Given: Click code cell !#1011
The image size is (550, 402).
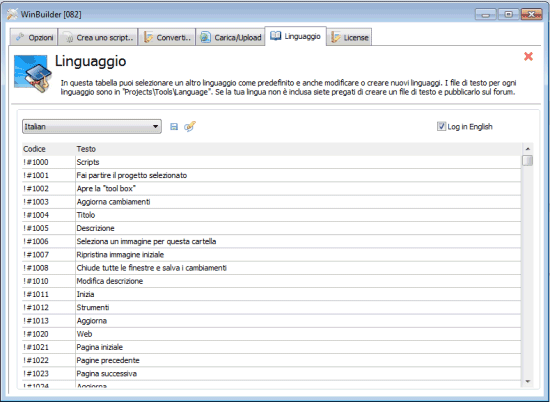Looking at the screenshot, I should click(49, 294).
